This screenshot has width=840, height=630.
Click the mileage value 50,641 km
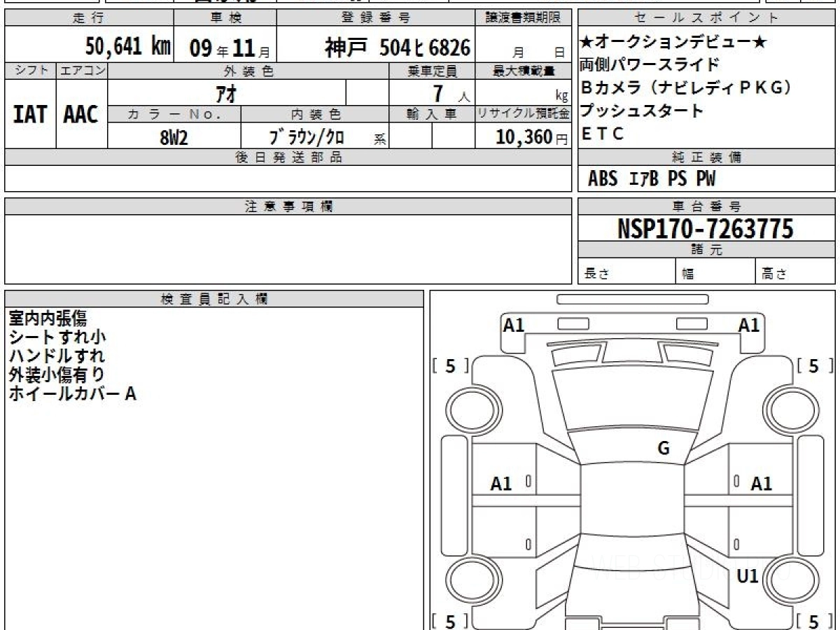coord(128,47)
